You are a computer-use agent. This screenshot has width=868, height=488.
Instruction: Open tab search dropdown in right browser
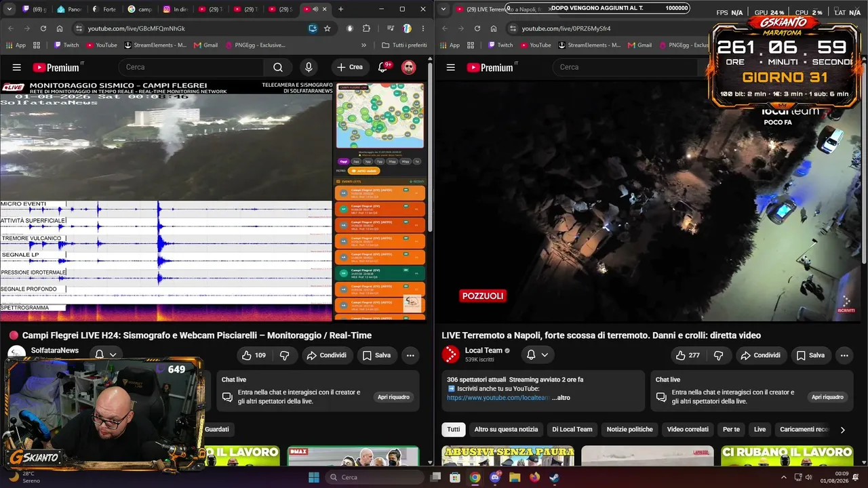coord(443,9)
